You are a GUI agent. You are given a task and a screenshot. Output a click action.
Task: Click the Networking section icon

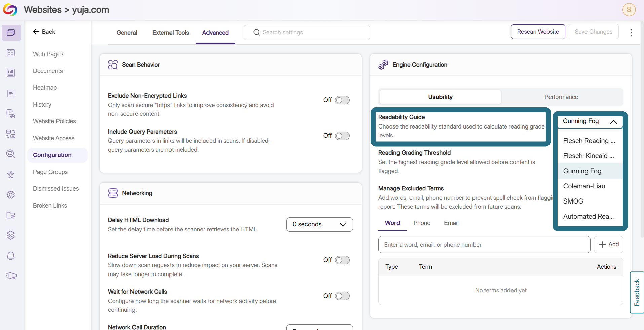click(x=113, y=193)
